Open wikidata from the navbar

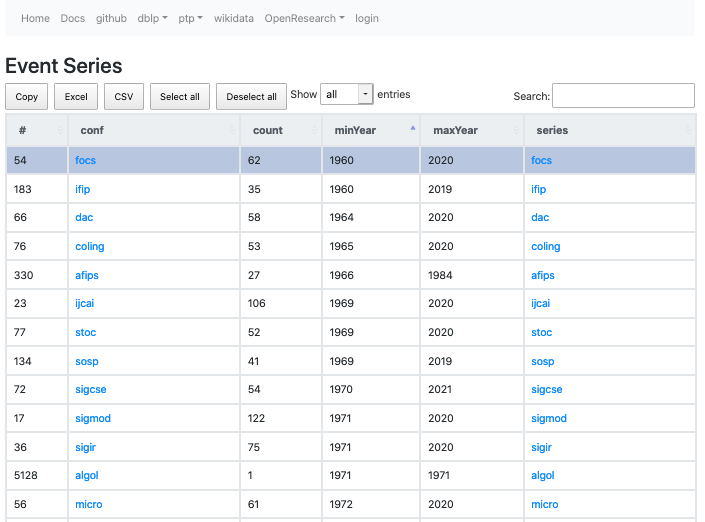[x=234, y=18]
